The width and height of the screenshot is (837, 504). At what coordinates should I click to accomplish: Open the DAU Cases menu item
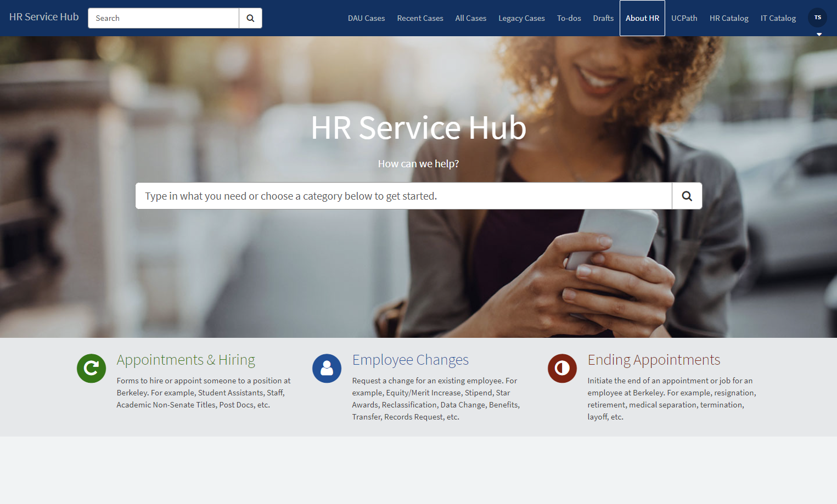pyautogui.click(x=366, y=18)
